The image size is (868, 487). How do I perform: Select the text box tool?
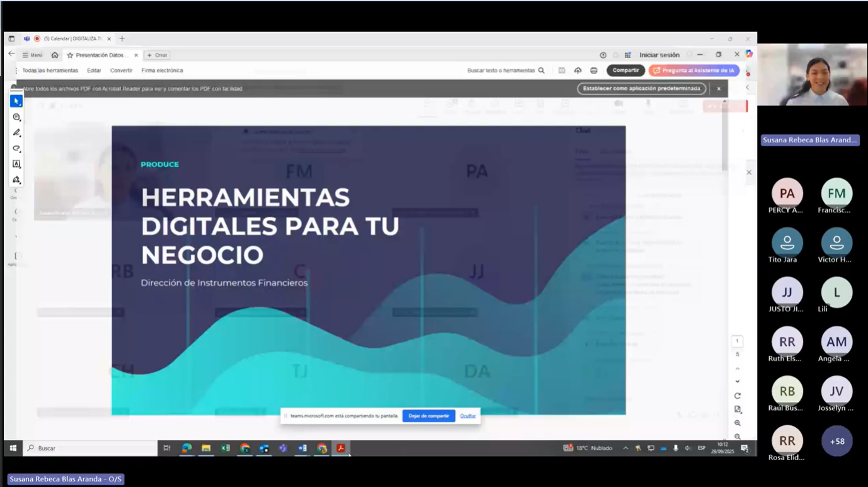click(x=16, y=164)
